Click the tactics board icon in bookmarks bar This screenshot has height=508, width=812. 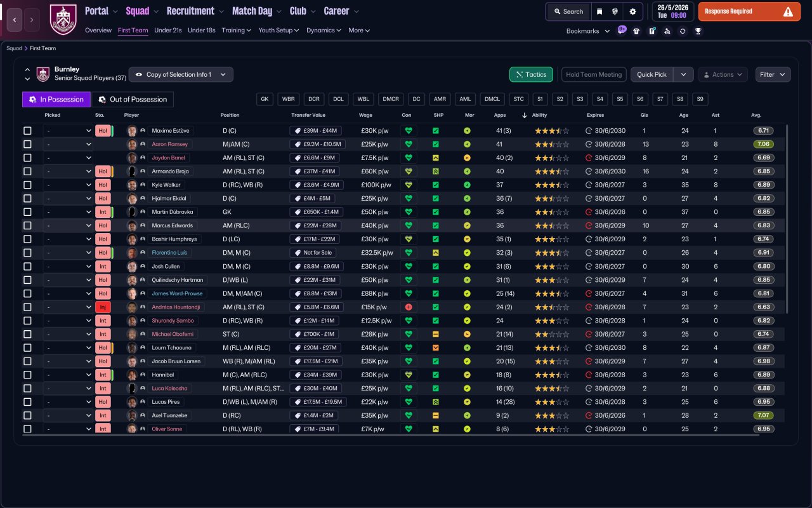coord(652,30)
